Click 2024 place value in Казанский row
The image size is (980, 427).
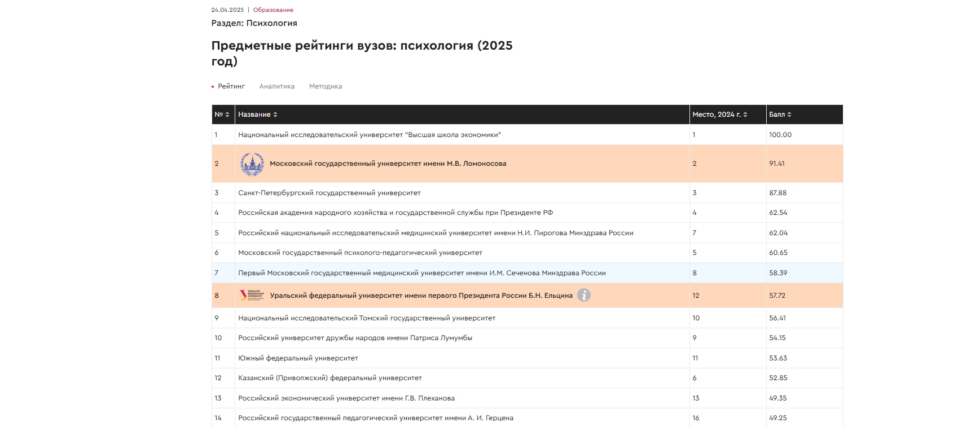[x=695, y=378]
